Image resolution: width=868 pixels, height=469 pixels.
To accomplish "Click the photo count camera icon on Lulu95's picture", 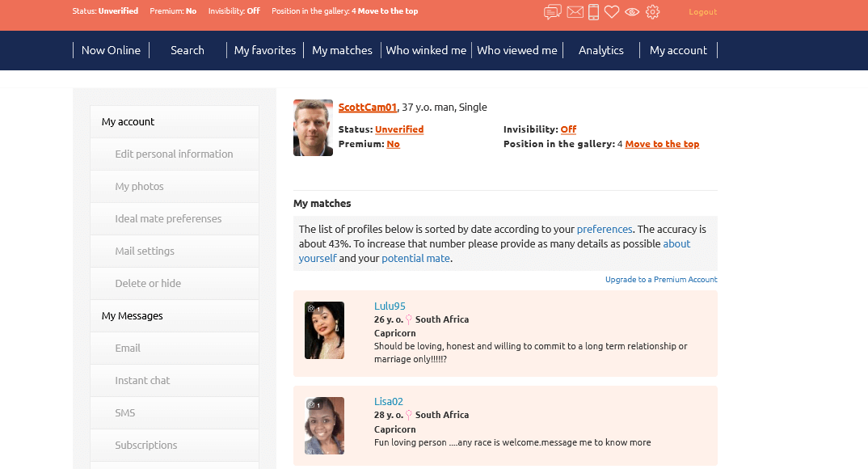I will click(311, 308).
